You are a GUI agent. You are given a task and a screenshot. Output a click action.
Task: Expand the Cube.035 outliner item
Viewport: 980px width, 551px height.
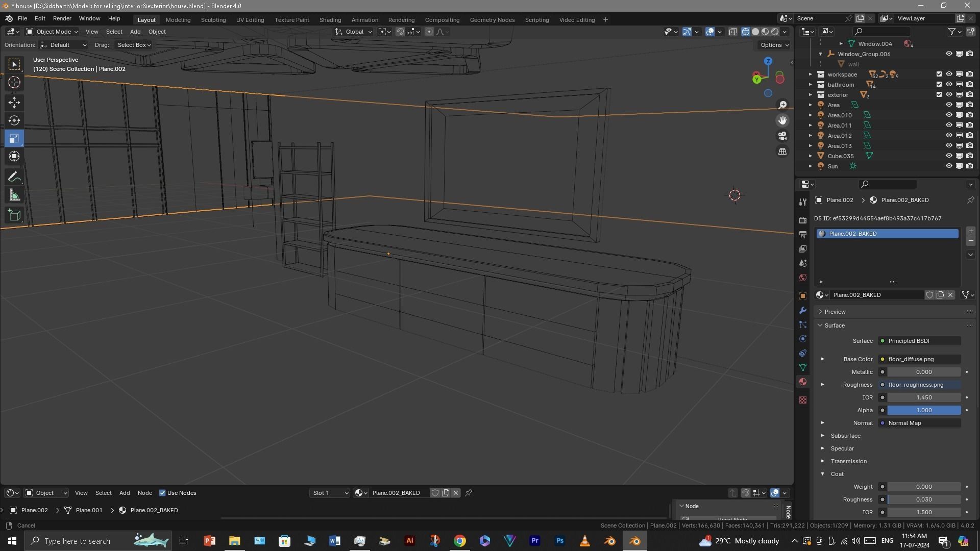pos(810,156)
